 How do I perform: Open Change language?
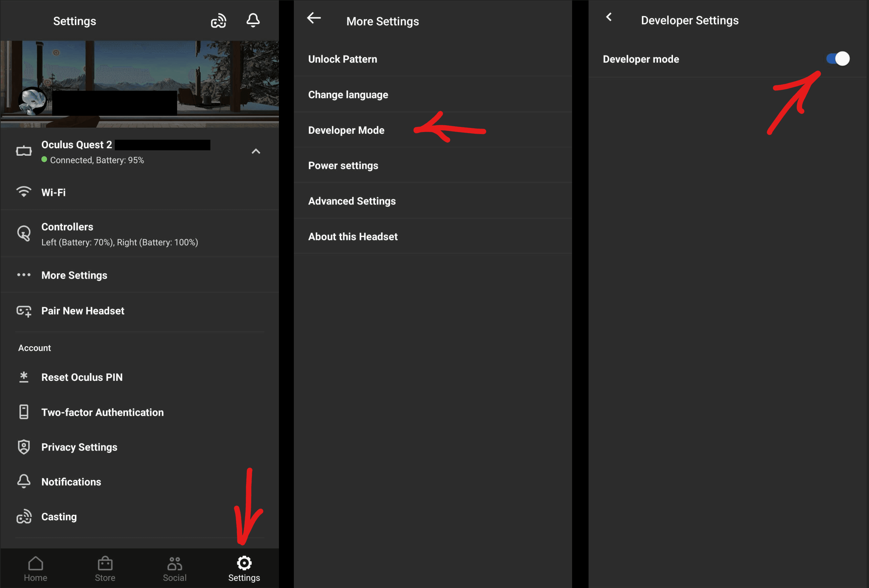433,94
